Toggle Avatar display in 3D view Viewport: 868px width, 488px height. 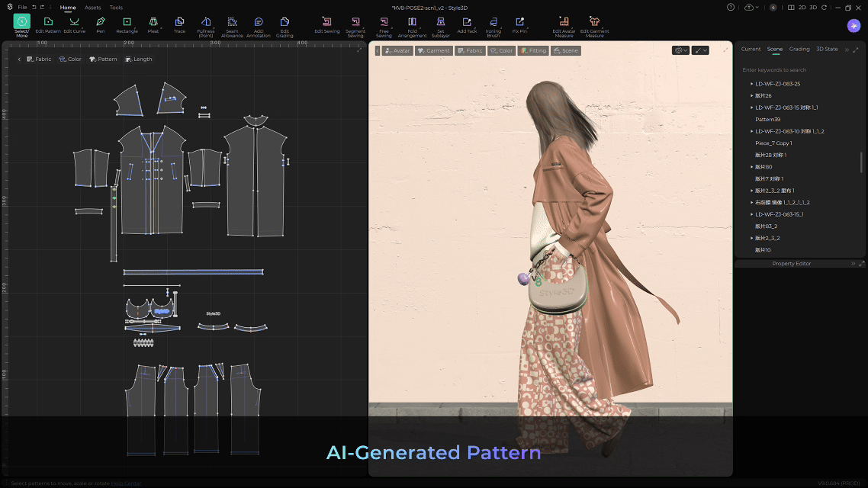397,51
